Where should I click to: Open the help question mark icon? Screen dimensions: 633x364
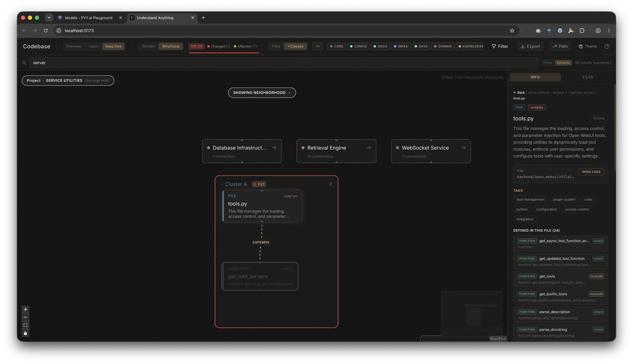tap(607, 46)
